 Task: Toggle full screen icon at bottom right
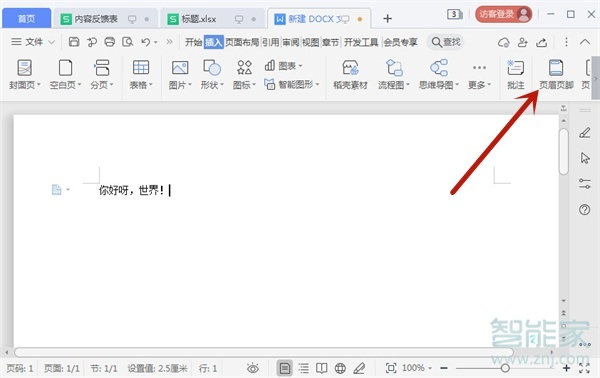(x=584, y=368)
